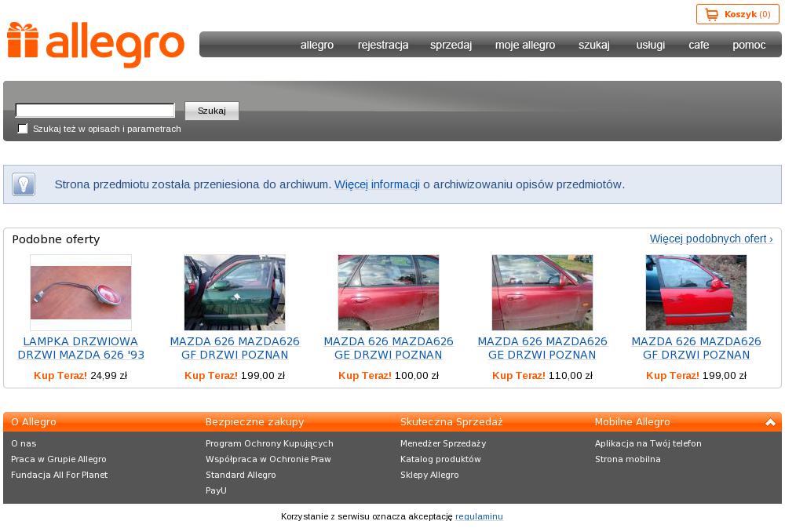
Task: Open the Standard Allegro link
Action: tap(241, 475)
